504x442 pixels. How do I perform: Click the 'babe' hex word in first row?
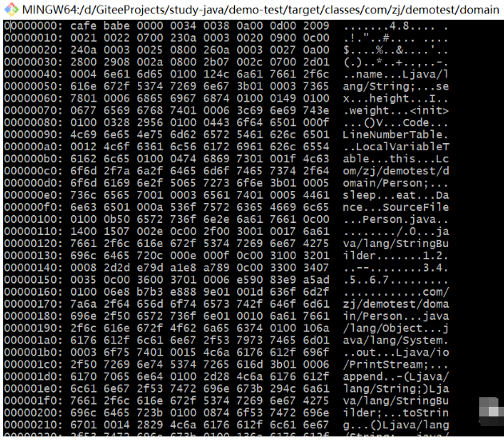[117, 26]
